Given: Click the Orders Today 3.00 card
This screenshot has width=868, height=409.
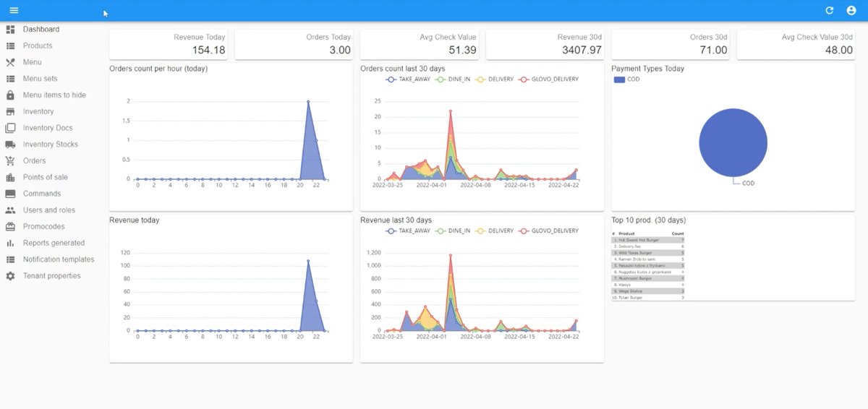Looking at the screenshot, I should [295, 44].
